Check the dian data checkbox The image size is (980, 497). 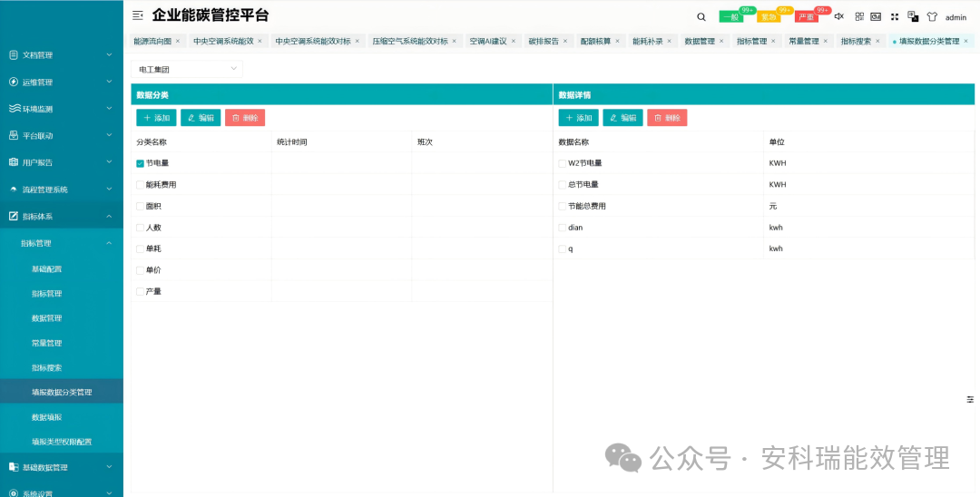pos(563,228)
